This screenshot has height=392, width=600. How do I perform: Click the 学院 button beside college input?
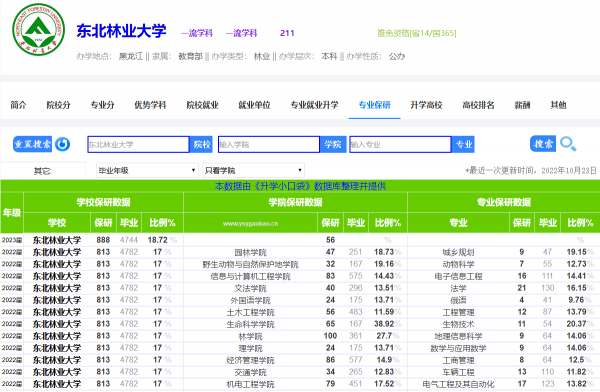coord(333,144)
